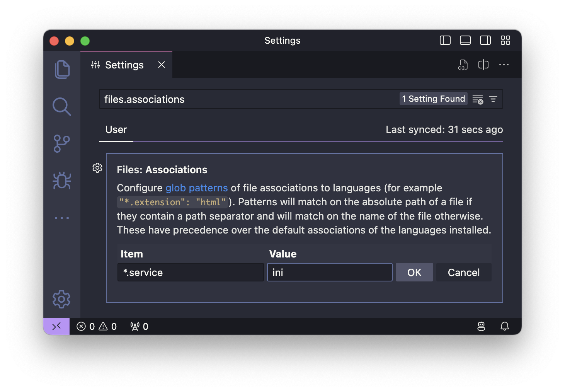Toggle secondary side bar visibility
This screenshot has height=392, width=565.
(x=485, y=41)
